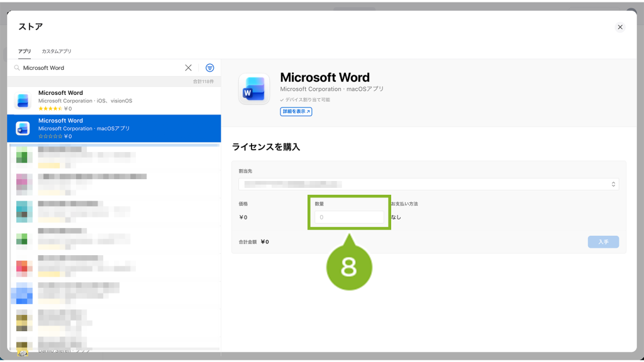Click the Microsoft Word title heading

point(325,77)
